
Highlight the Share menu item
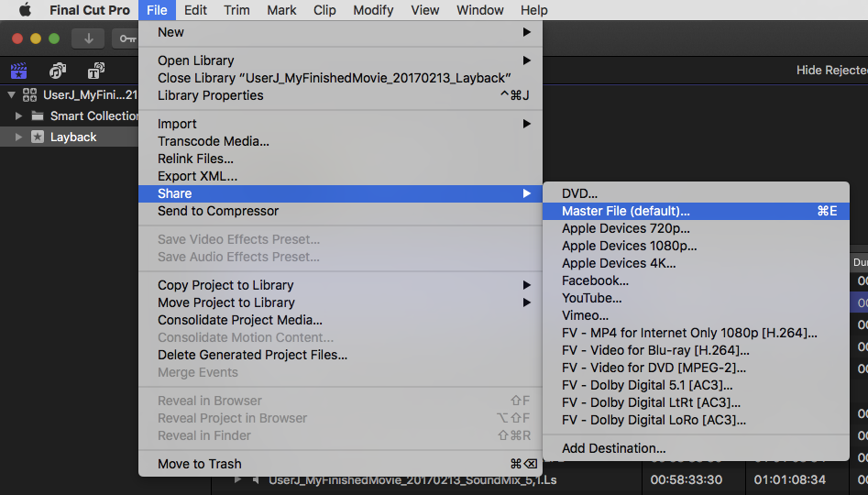(340, 193)
